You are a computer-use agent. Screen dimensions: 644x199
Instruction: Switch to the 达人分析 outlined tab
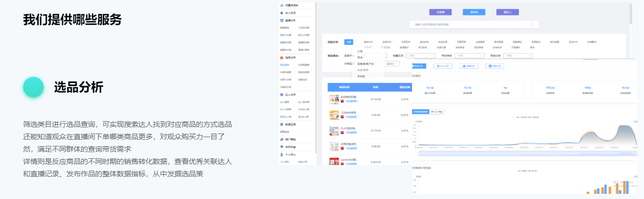(442, 66)
